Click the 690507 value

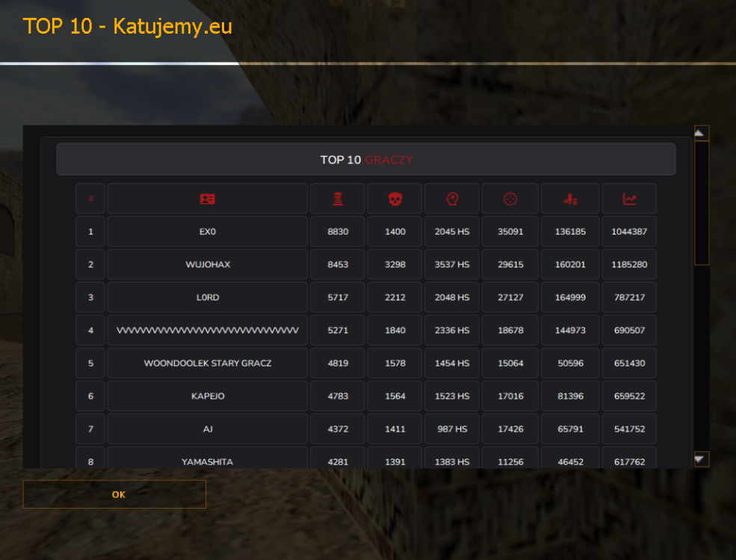click(629, 330)
